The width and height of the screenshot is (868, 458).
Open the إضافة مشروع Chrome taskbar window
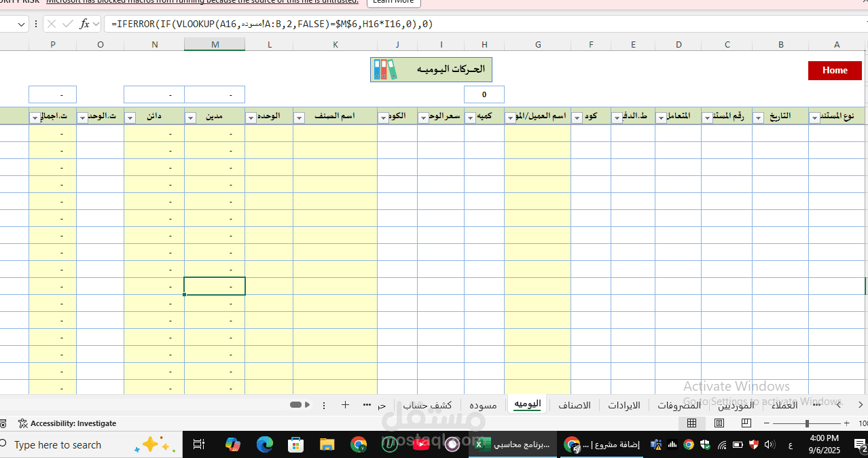tap(603, 445)
